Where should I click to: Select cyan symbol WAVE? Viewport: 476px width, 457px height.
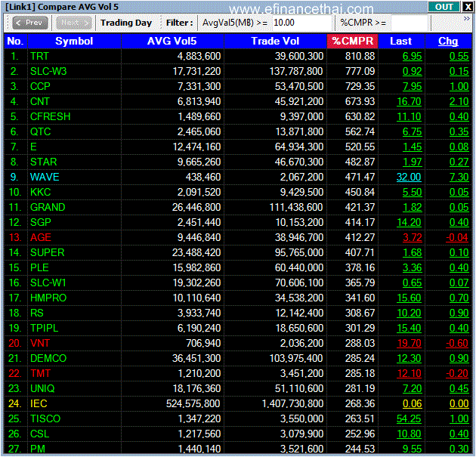(45, 178)
